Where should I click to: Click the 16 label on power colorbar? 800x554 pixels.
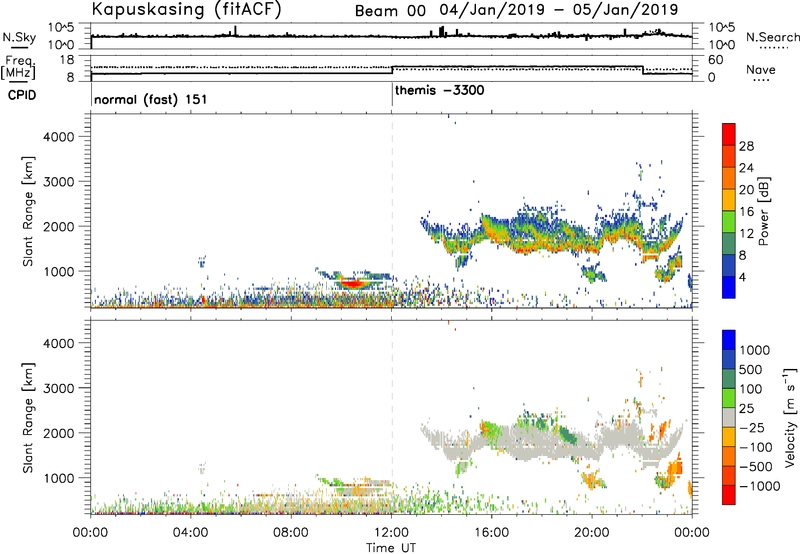click(746, 212)
